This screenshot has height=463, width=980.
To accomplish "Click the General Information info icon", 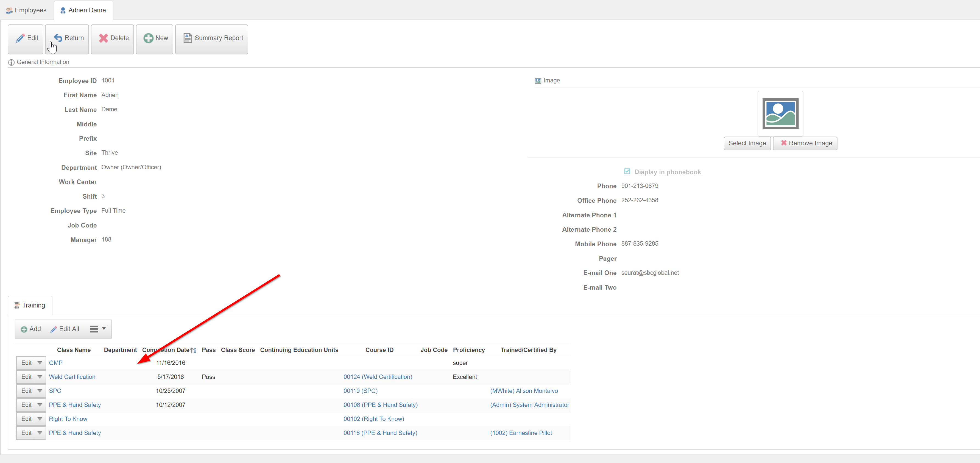I will pyautogui.click(x=12, y=62).
